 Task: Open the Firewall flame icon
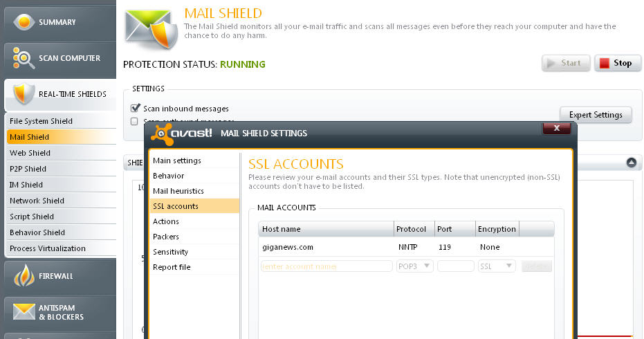tap(24, 276)
